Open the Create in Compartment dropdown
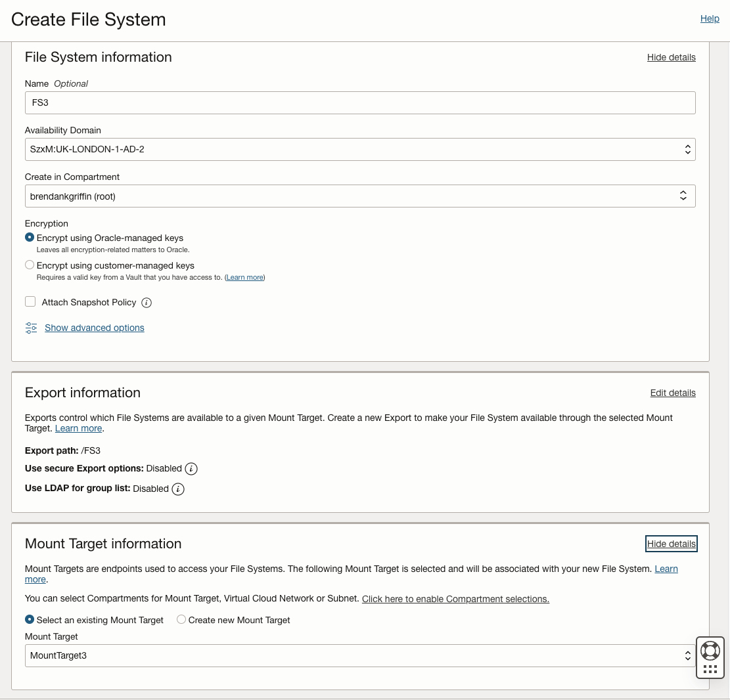Screen dimensions: 730x700 (x=683, y=195)
